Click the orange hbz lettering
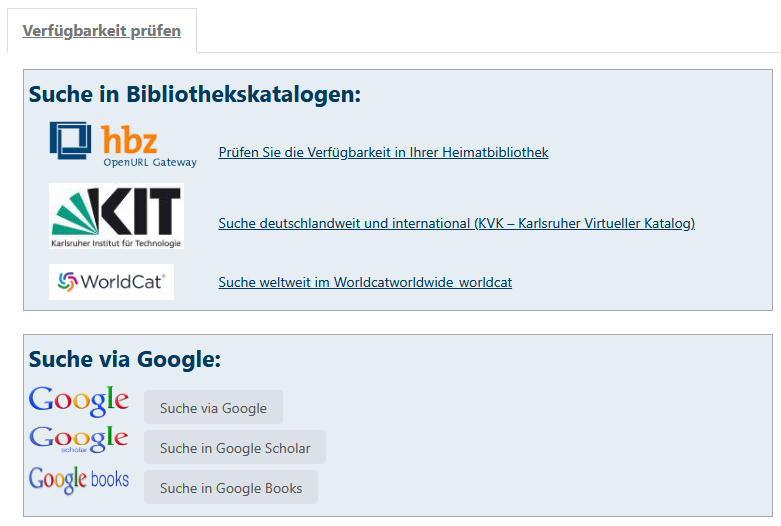Viewport: 781px width, 526px height. pos(130,139)
